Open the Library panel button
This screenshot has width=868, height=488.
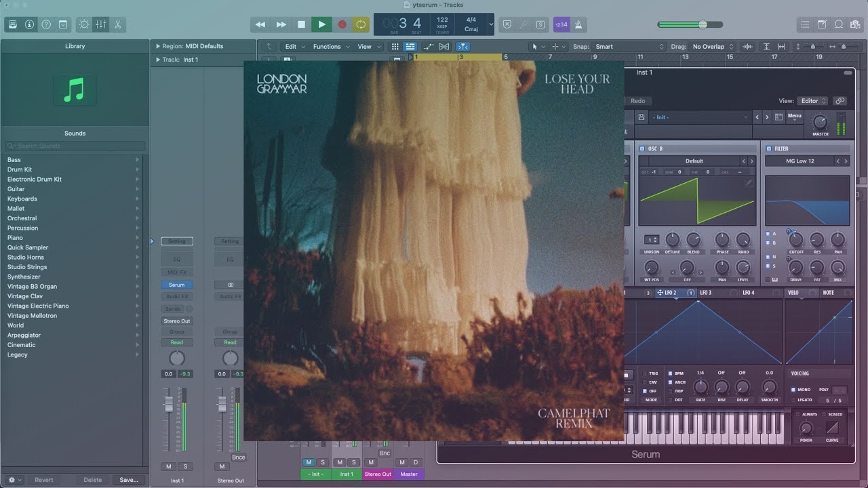12,24
